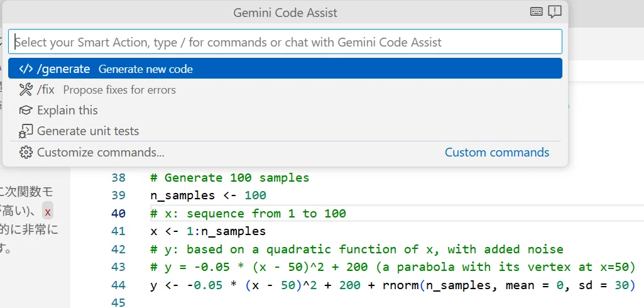Click the code brackets icon beside /generate

[26, 69]
